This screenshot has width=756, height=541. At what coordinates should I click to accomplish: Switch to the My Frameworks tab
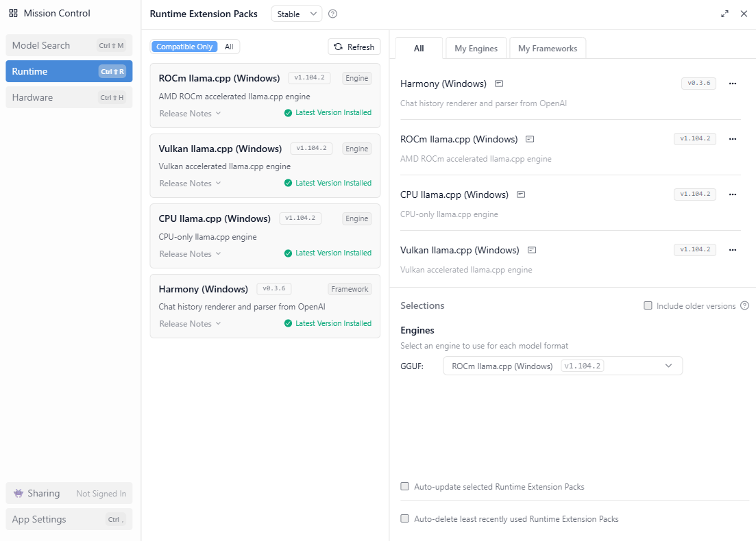(547, 49)
